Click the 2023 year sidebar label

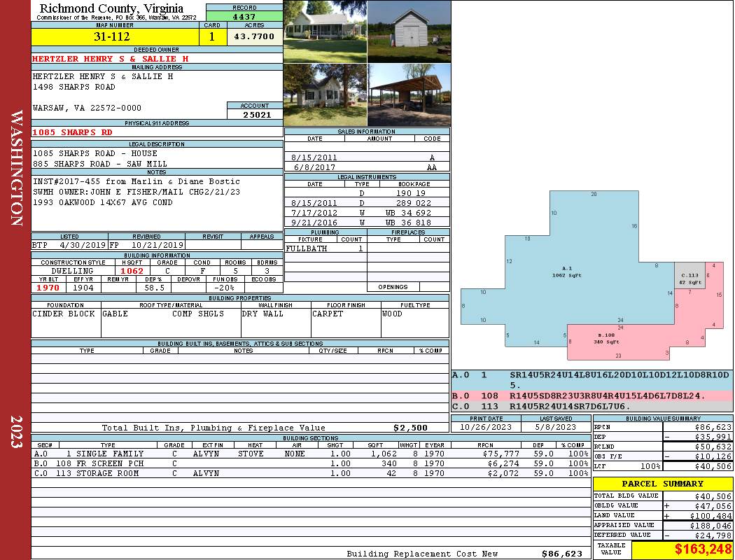(16, 432)
